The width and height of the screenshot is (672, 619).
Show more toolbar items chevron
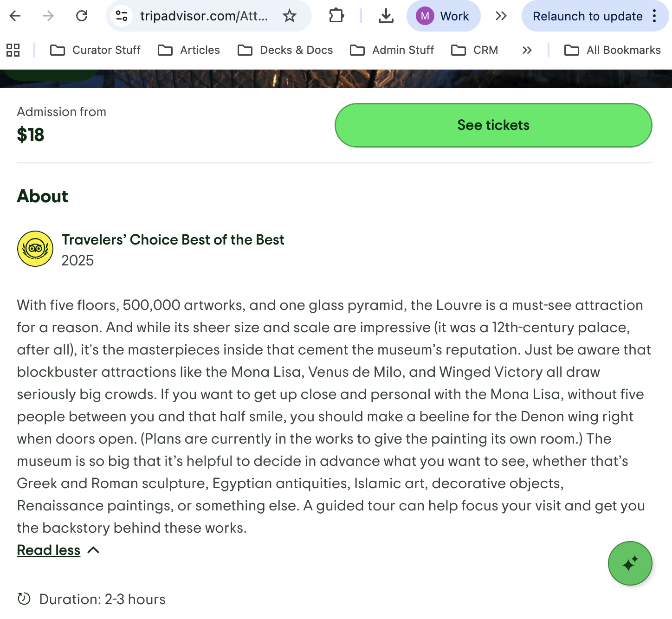coord(501,16)
